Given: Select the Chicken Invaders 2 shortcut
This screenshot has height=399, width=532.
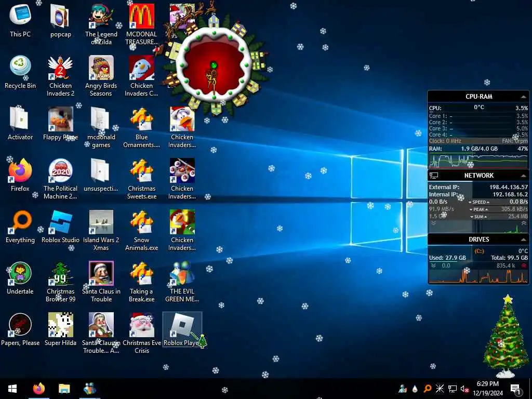Looking at the screenshot, I should point(60,76).
